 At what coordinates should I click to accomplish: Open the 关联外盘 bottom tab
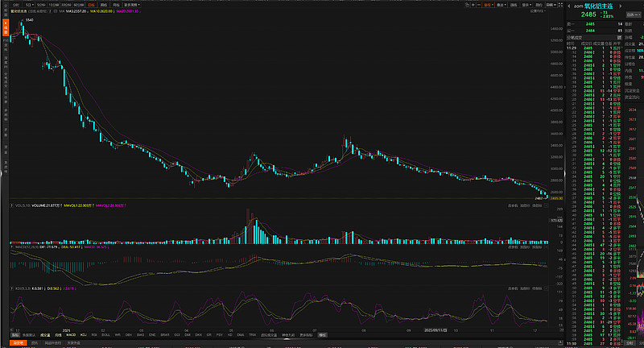73,342
